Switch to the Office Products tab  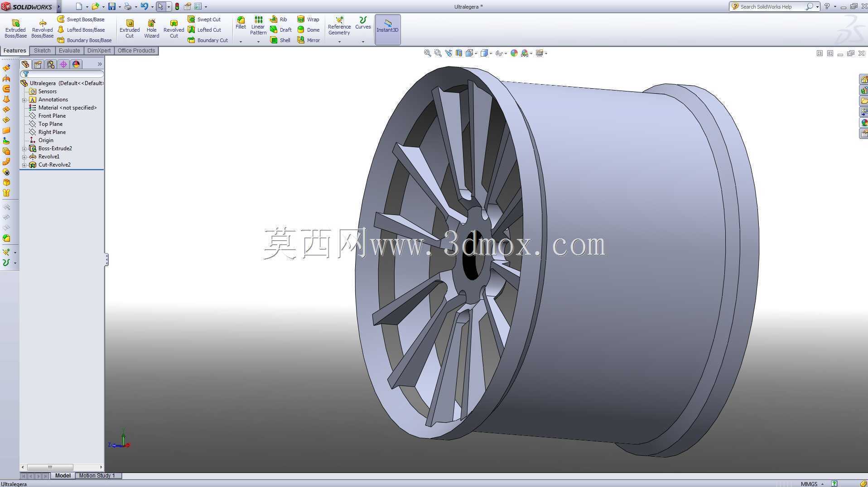(136, 51)
